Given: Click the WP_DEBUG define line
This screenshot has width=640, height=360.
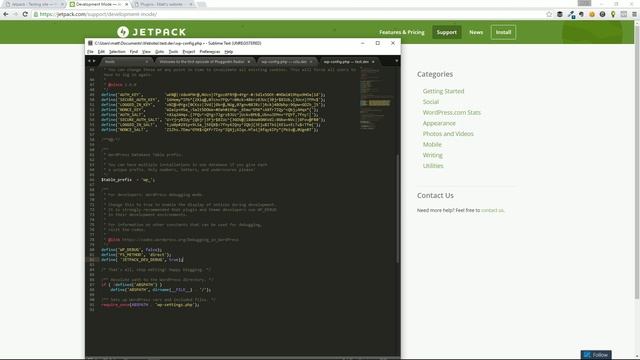Looking at the screenshot, I should click(131, 250).
